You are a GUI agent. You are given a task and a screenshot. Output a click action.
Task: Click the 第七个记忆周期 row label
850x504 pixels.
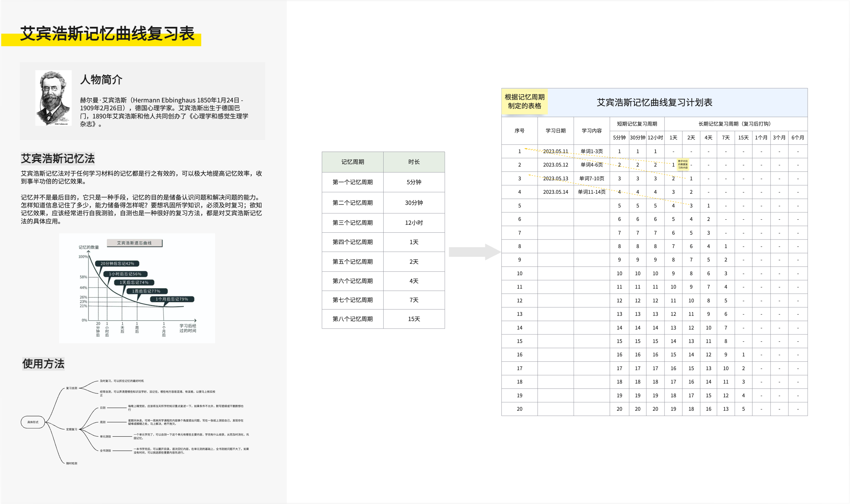pos(353,300)
